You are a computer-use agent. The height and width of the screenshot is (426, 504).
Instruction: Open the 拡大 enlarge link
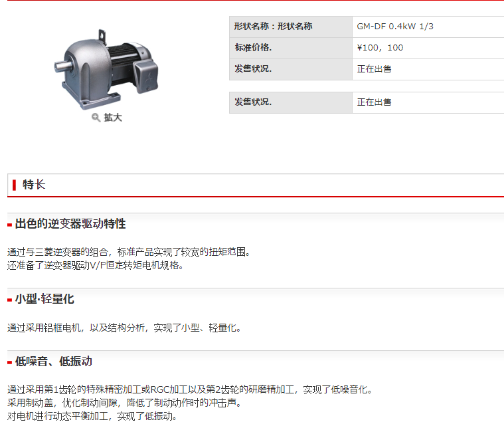pos(113,118)
